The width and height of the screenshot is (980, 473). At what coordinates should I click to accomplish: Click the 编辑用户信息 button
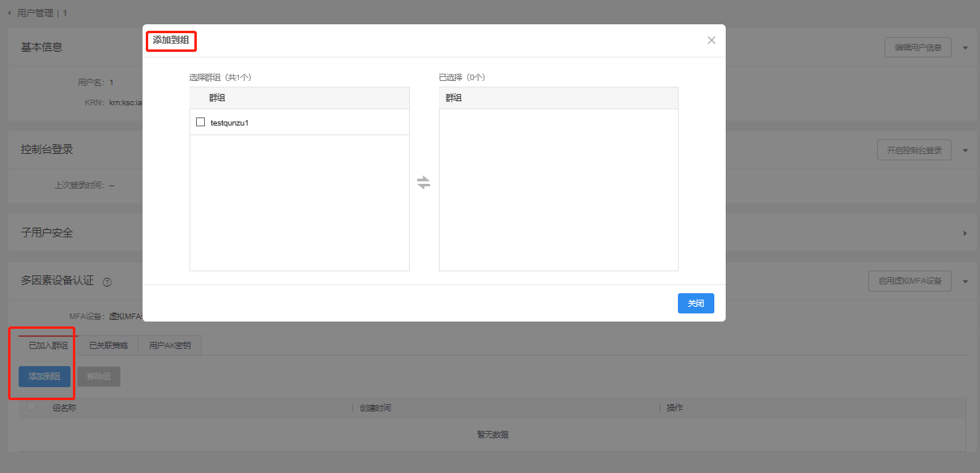point(918,48)
